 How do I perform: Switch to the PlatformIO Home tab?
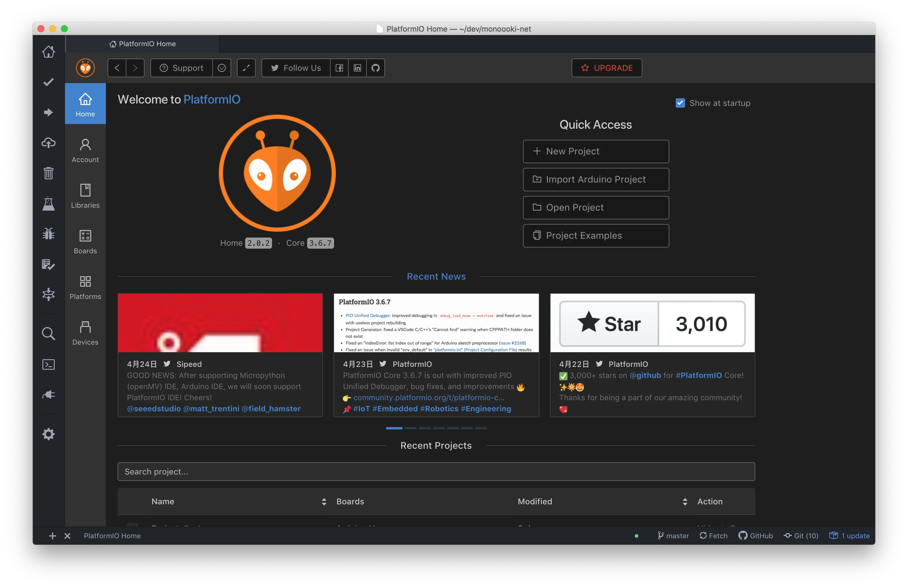143,44
